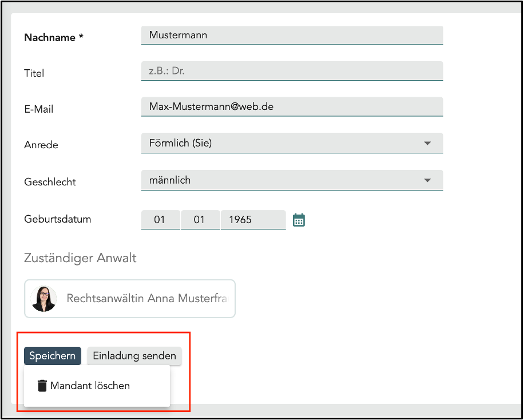
Task: Focus the Nachname field containing Mustermann
Action: pos(292,35)
